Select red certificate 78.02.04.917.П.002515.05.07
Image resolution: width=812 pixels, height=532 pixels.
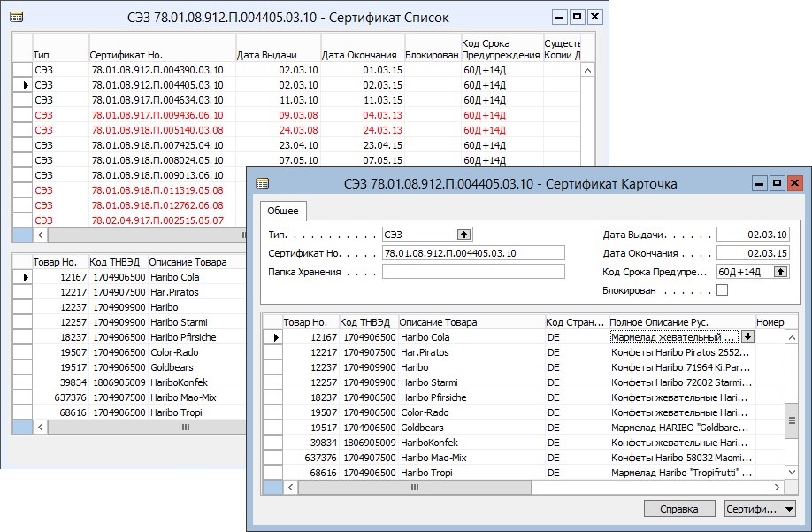click(x=157, y=220)
